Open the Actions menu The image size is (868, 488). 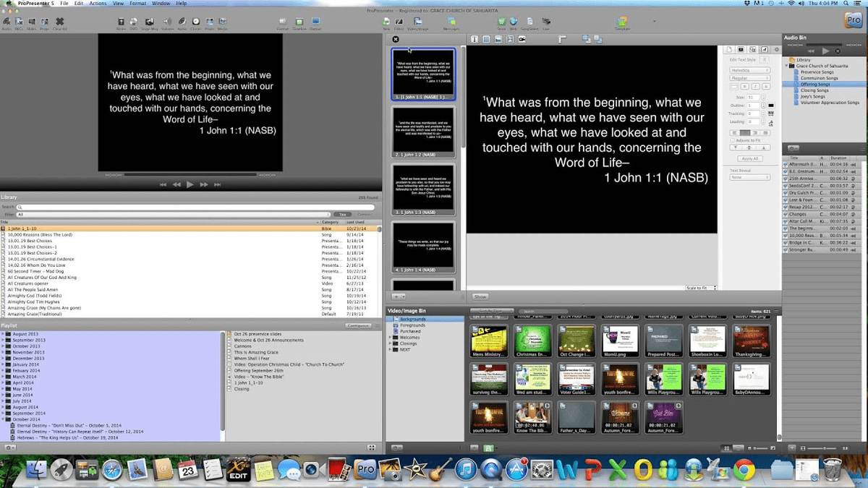(x=98, y=3)
